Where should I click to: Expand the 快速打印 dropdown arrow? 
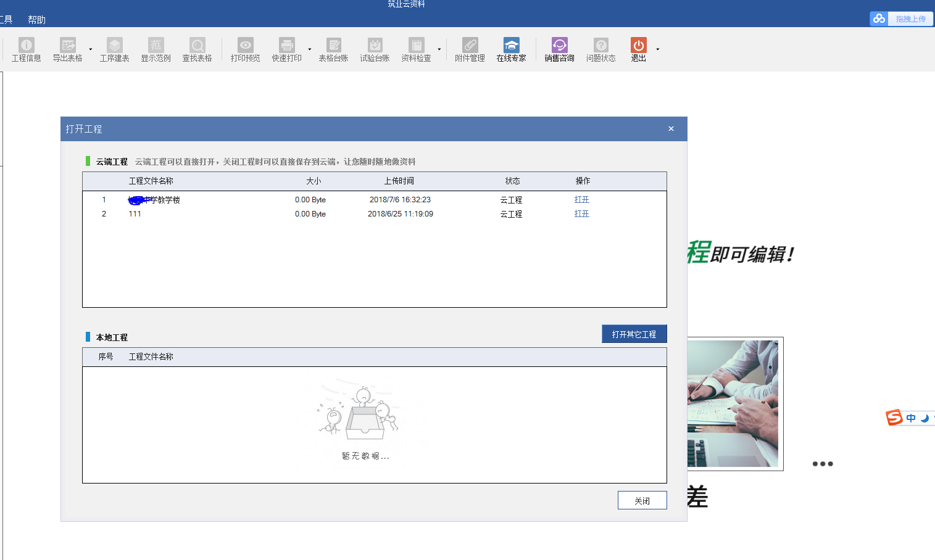[310, 49]
